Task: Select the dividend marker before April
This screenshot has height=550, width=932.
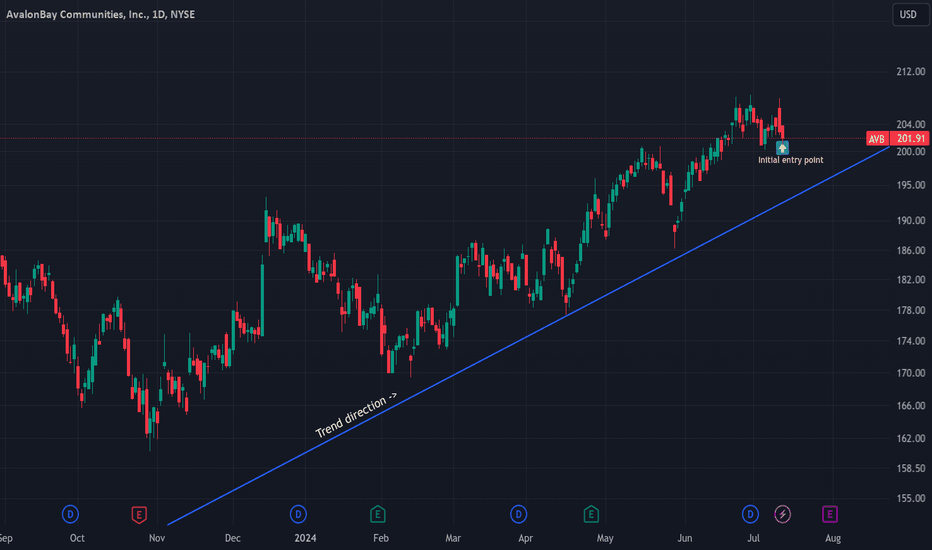Action: click(x=518, y=514)
